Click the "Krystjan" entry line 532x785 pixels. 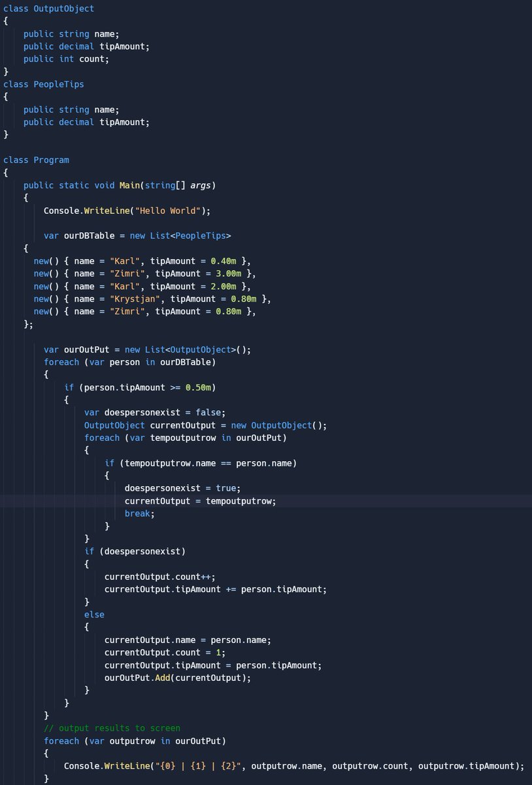152,299
